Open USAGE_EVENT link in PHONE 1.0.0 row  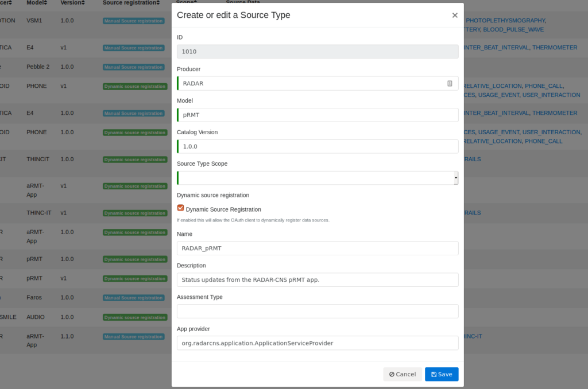pos(499,132)
